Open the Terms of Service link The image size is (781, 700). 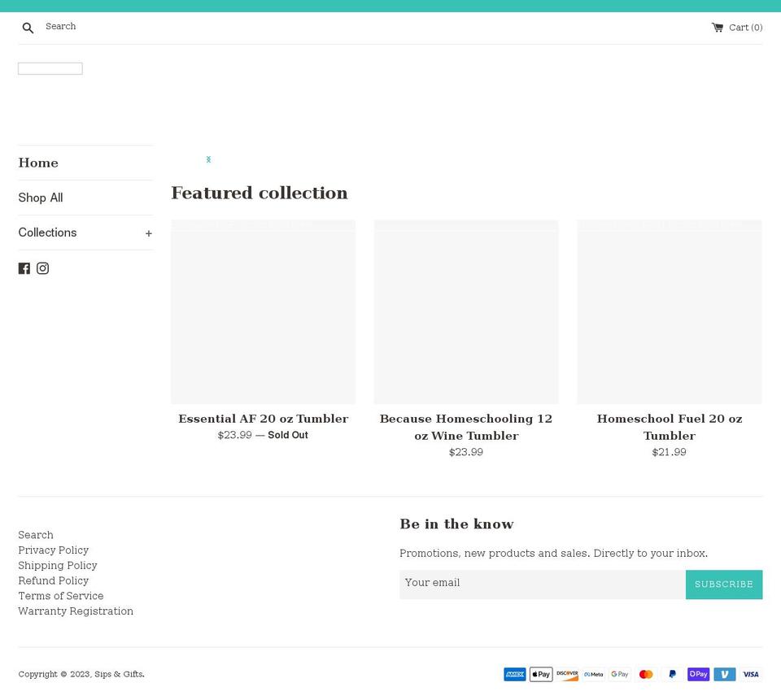pyautogui.click(x=61, y=596)
